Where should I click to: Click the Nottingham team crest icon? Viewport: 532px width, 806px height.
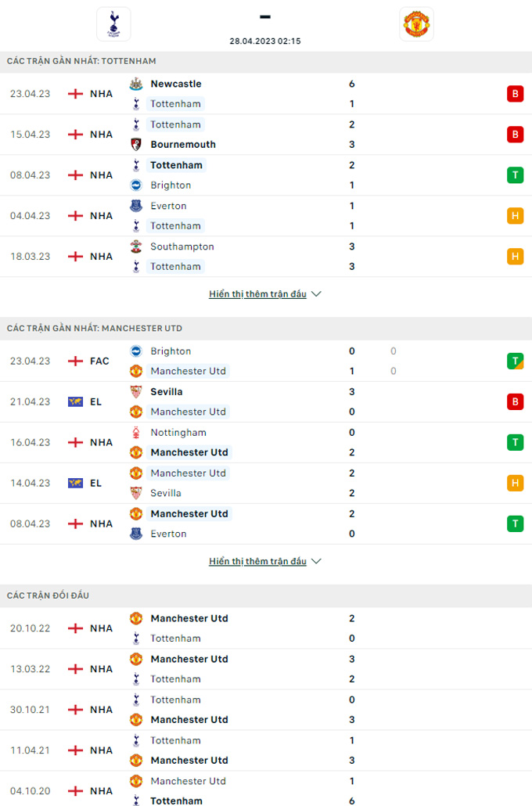tap(135, 433)
